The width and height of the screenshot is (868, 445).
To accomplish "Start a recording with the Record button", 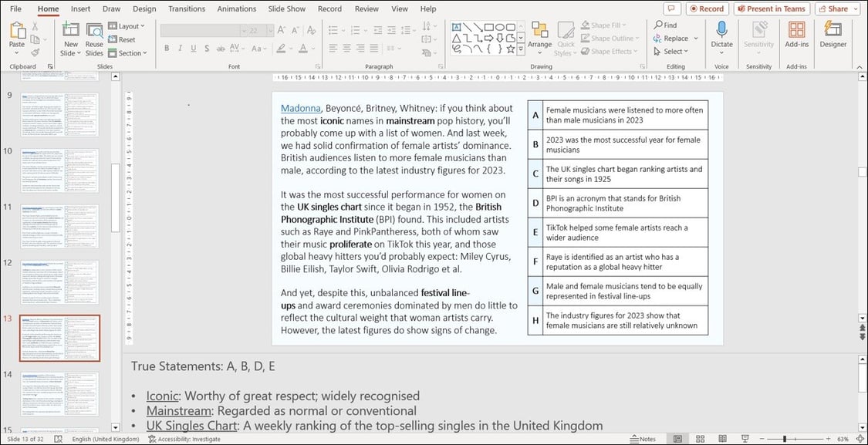I will pyautogui.click(x=707, y=8).
